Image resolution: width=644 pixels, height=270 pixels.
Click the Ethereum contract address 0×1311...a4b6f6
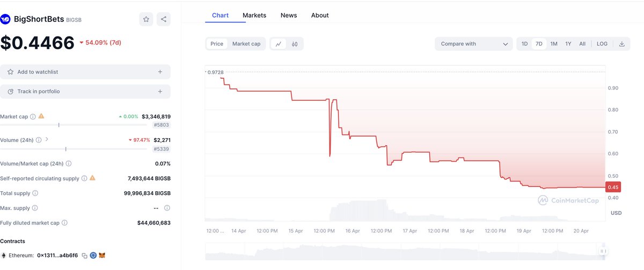coord(57,256)
